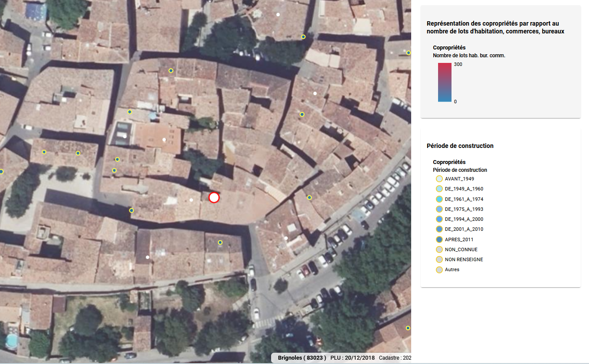Click the DE_1975_A_1993 legend symbol
Viewport: 589px width, 364px height.
coord(439,209)
